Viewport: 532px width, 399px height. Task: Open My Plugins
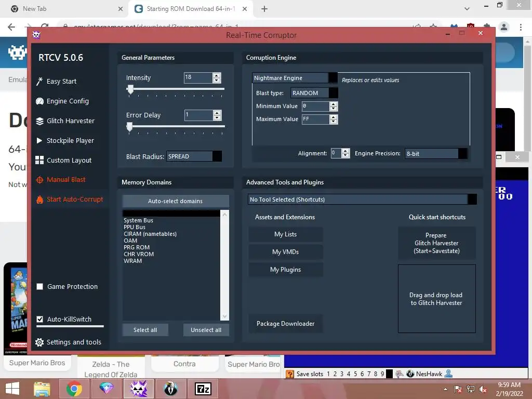coord(285,270)
